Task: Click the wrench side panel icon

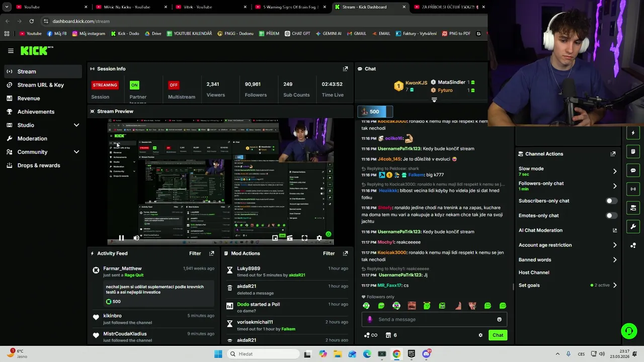Action: (633, 226)
